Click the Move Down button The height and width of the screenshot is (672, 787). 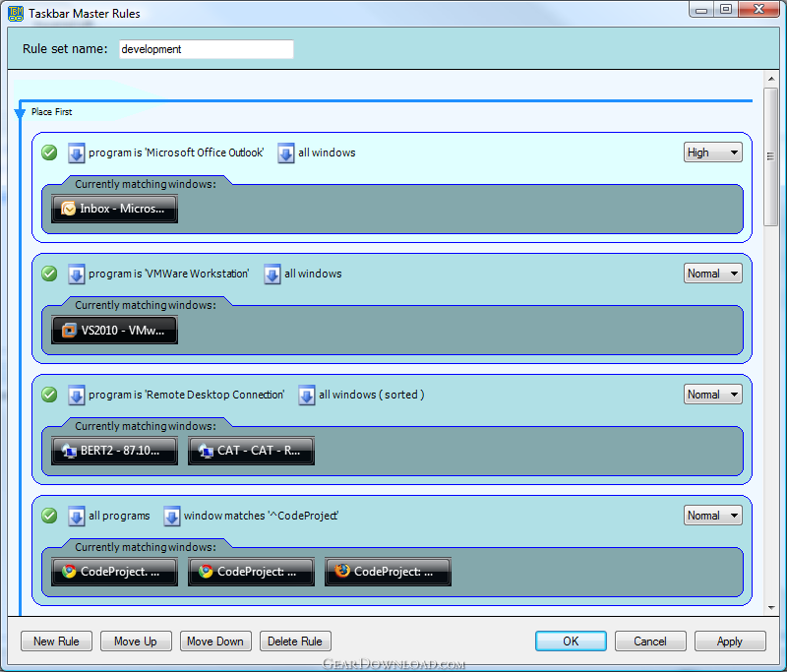tap(215, 641)
